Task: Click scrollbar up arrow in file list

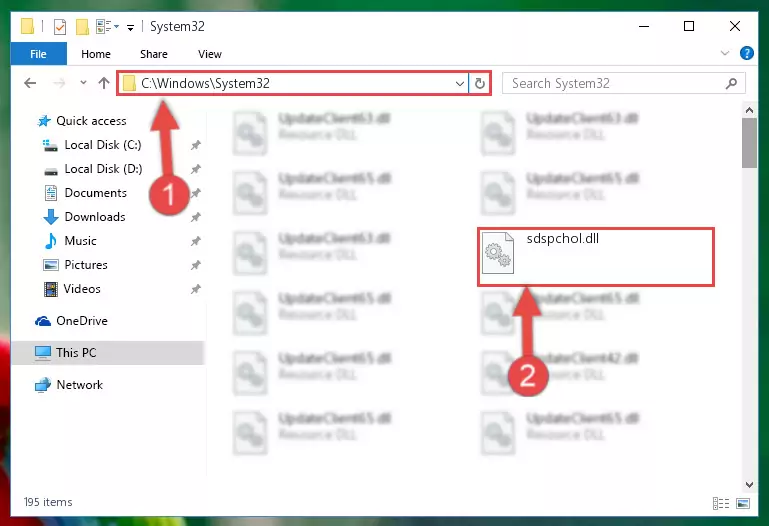Action: coord(749,110)
